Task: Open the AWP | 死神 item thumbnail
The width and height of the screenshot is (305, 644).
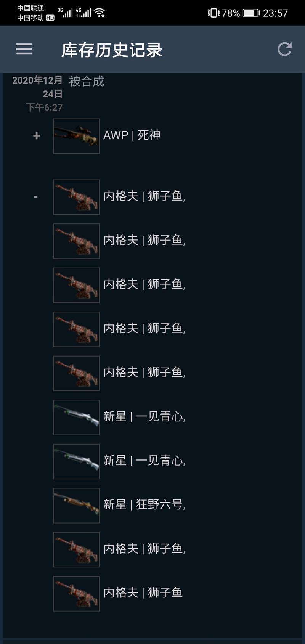Action: pyautogui.click(x=76, y=136)
